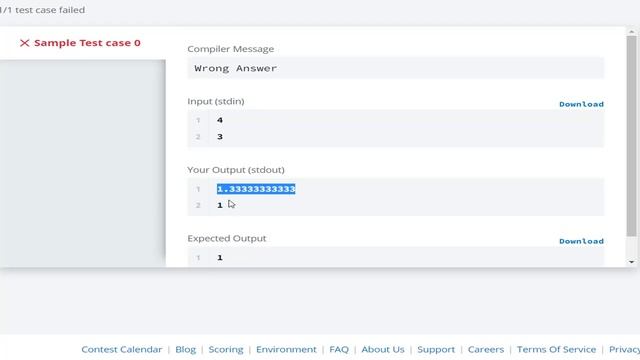This screenshot has height=360, width=640.
Task: Open the Contest Calendar footer link
Action: pos(122,349)
